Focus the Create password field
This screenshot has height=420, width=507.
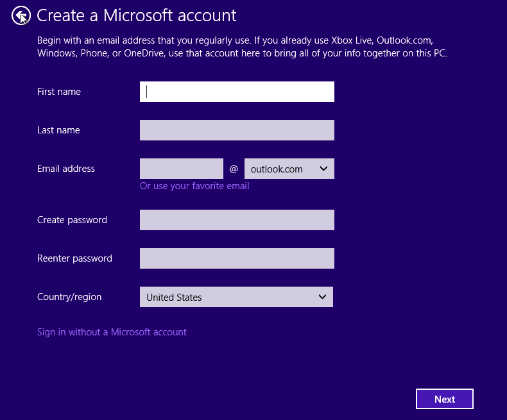237,220
